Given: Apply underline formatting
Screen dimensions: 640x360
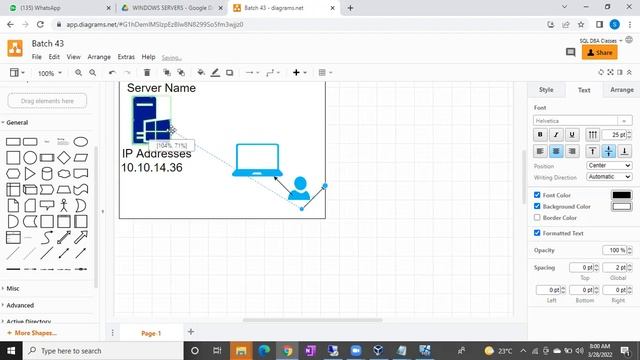Looking at the screenshot, I should [x=572, y=134].
